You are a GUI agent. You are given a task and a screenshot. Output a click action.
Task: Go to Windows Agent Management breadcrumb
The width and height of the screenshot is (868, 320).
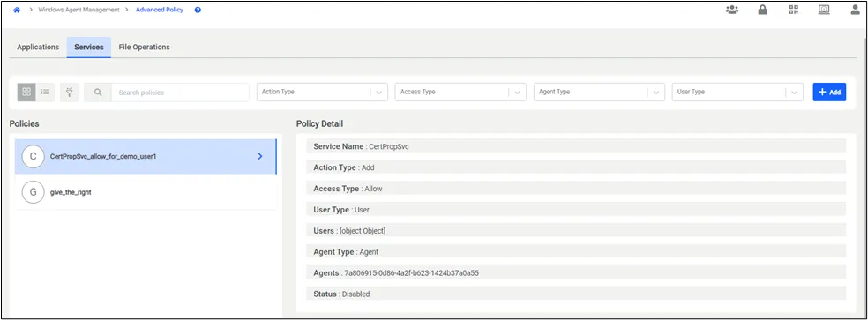pyautogui.click(x=79, y=10)
